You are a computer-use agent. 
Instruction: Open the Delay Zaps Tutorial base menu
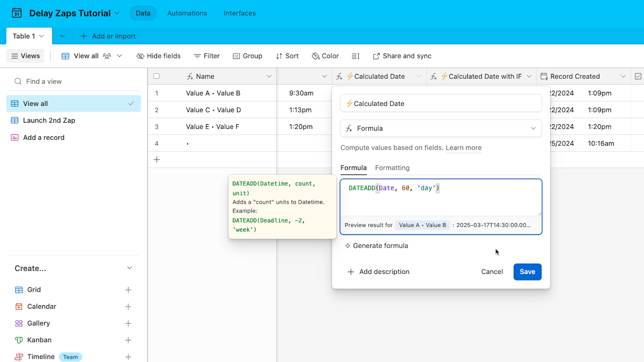tap(74, 13)
